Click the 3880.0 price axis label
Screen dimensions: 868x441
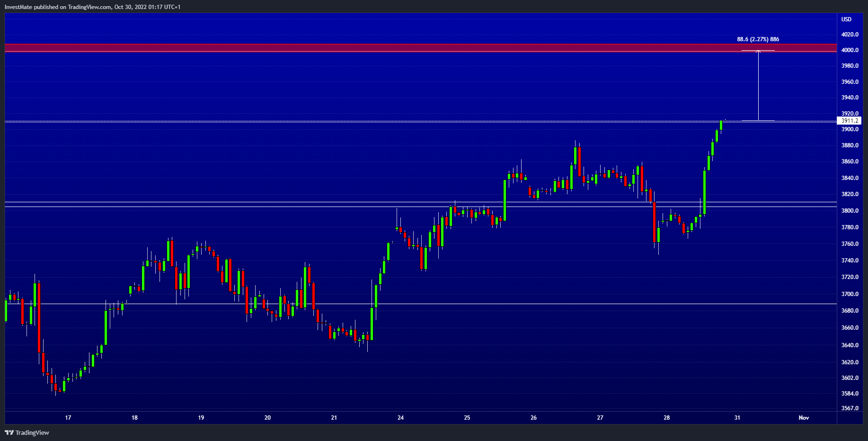pos(850,145)
